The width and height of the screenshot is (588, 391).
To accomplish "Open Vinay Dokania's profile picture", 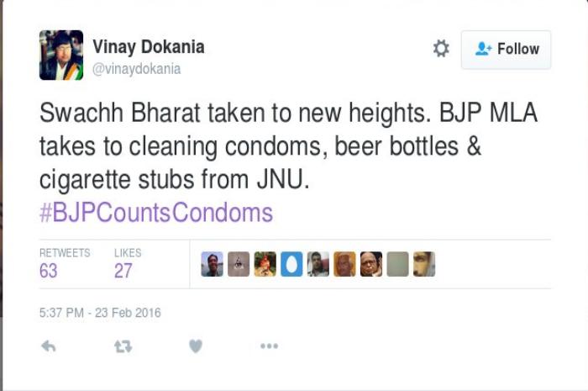I will coord(61,55).
